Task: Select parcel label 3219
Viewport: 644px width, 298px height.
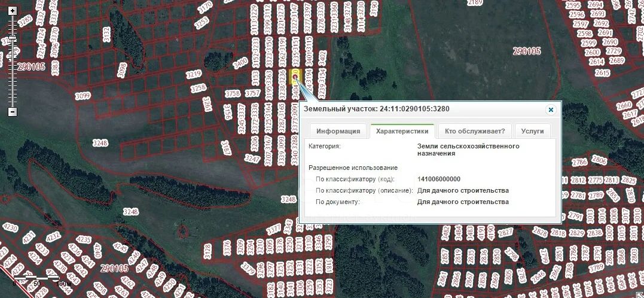Action: [x=194, y=74]
